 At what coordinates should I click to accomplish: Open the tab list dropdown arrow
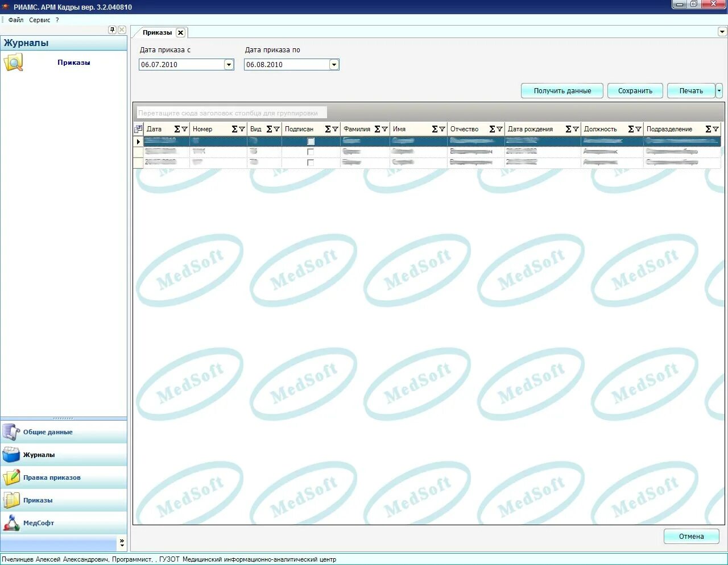tap(722, 32)
